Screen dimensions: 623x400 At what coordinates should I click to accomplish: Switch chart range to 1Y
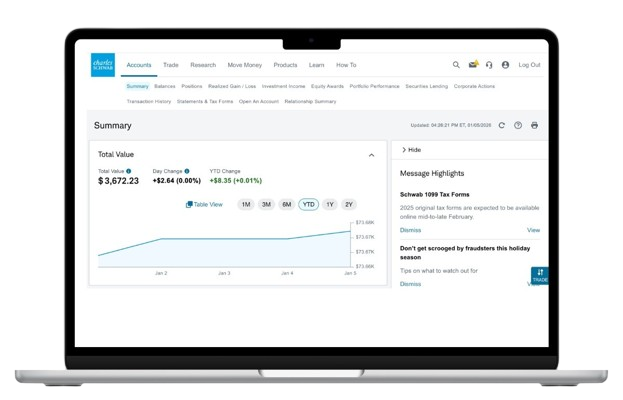pos(329,204)
